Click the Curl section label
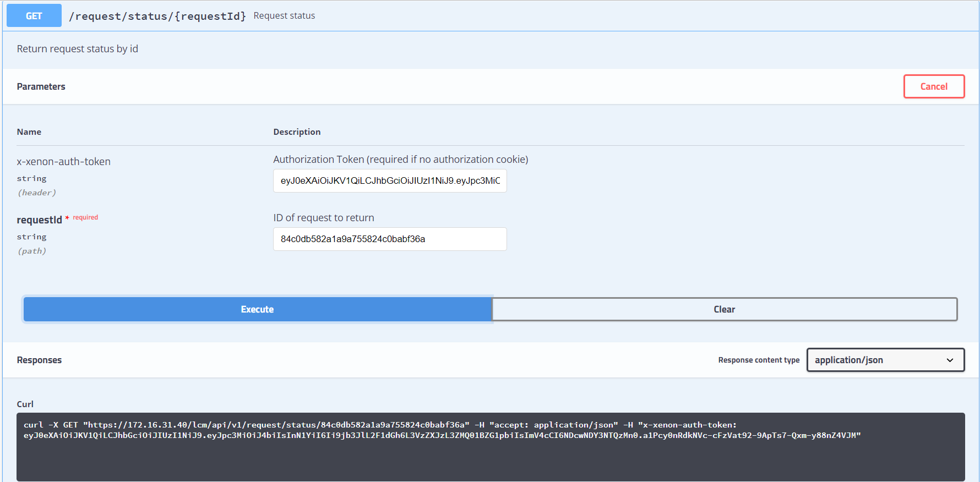The image size is (980, 482). (25, 404)
